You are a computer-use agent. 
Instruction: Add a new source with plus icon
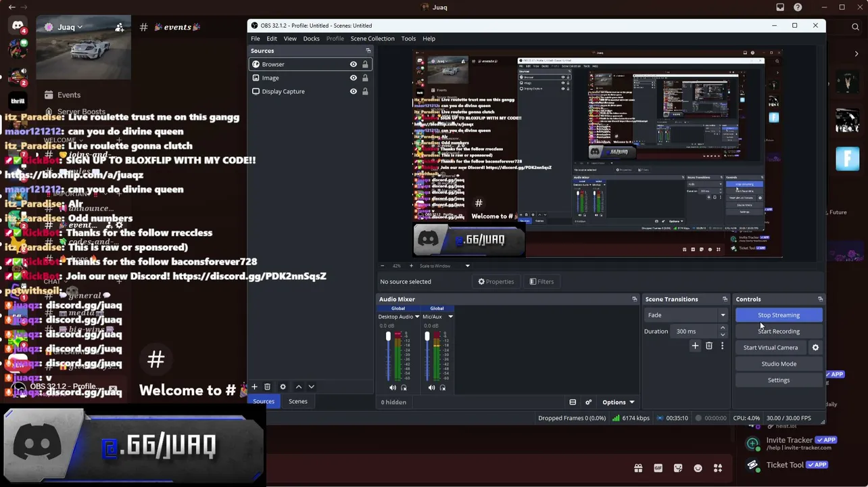(254, 387)
